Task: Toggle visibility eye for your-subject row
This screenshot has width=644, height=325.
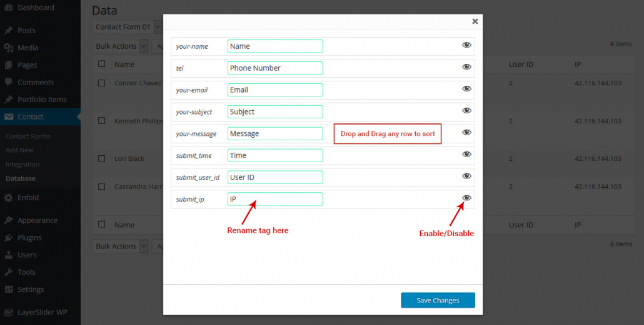Action: tap(466, 111)
